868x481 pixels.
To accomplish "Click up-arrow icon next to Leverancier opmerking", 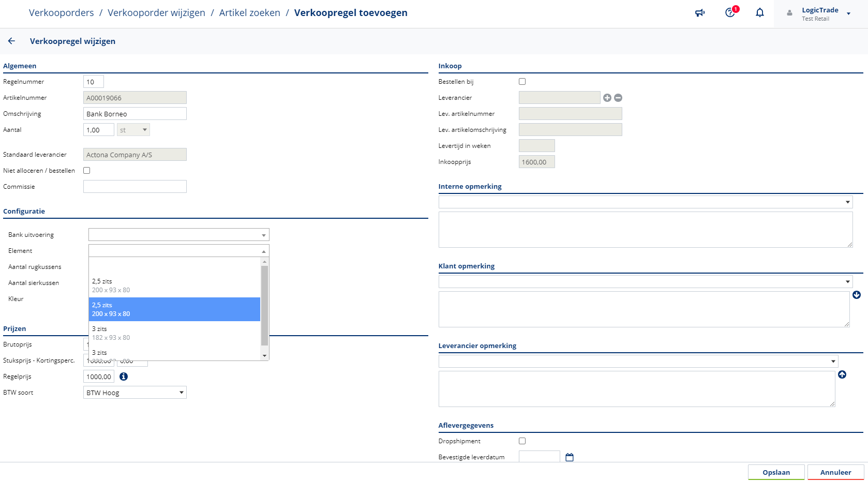I will [x=842, y=374].
